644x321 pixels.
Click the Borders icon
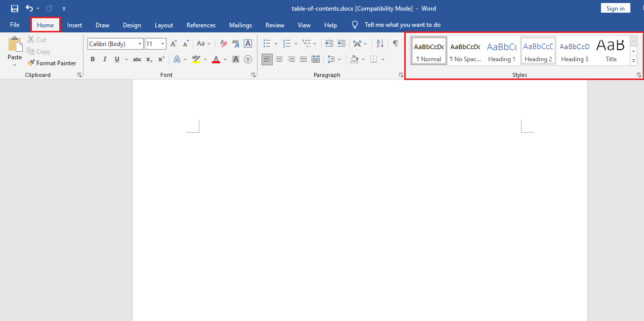click(x=374, y=59)
